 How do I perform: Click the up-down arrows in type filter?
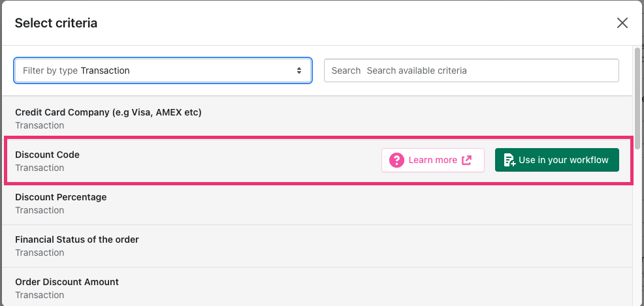(x=299, y=70)
